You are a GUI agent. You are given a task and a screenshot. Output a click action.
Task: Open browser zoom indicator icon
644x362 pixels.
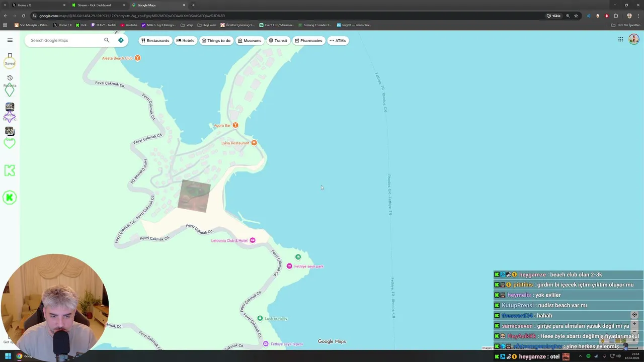(x=568, y=16)
